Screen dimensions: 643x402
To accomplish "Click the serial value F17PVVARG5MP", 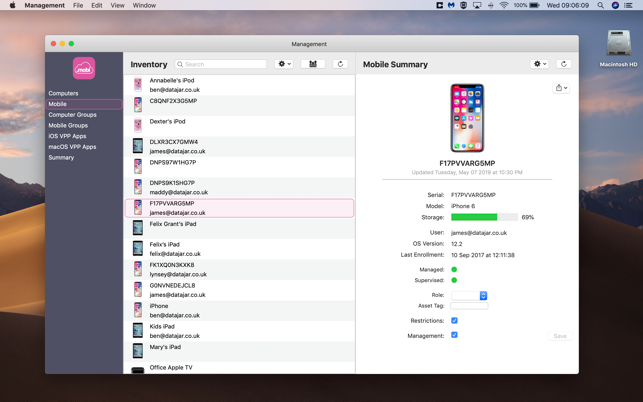I will pyautogui.click(x=473, y=195).
